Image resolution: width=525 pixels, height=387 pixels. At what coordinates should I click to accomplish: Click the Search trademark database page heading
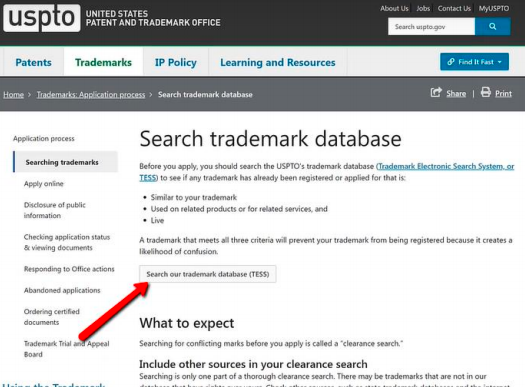point(271,139)
